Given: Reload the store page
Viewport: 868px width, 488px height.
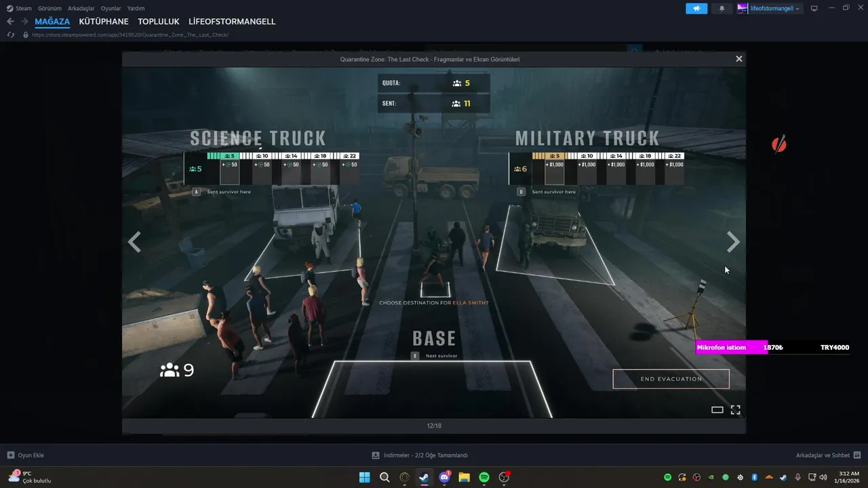Looking at the screenshot, I should tap(11, 35).
